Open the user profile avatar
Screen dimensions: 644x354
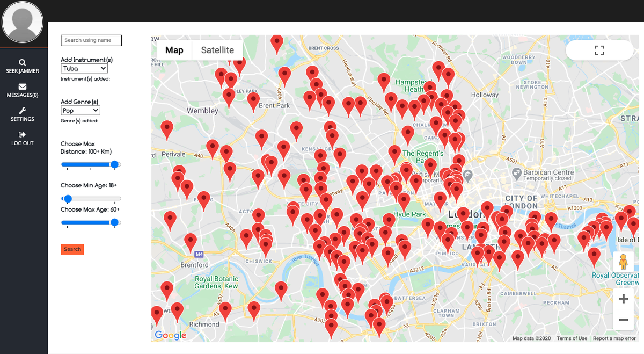pos(23,22)
